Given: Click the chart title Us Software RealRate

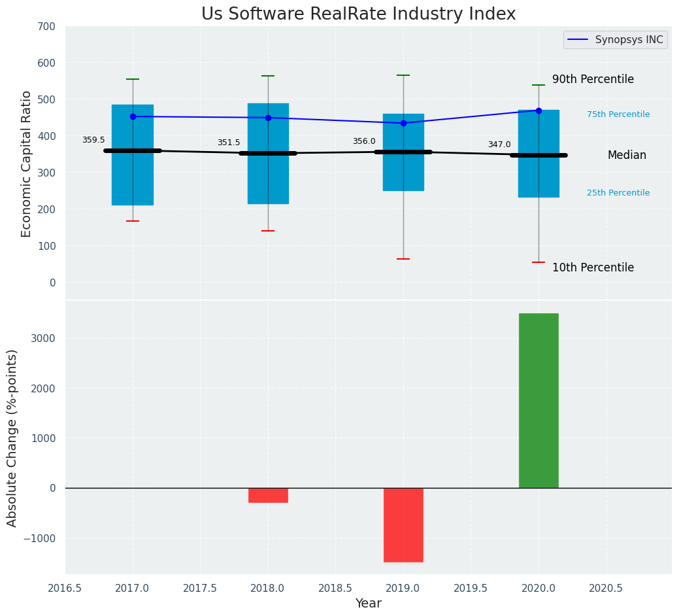Looking at the screenshot, I should pos(358,14).
